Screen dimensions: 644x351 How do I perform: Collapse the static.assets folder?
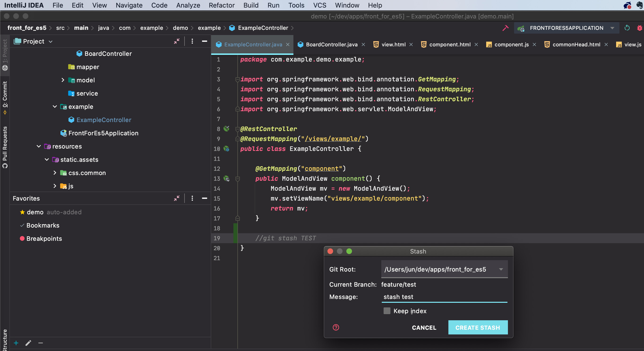[x=47, y=159]
